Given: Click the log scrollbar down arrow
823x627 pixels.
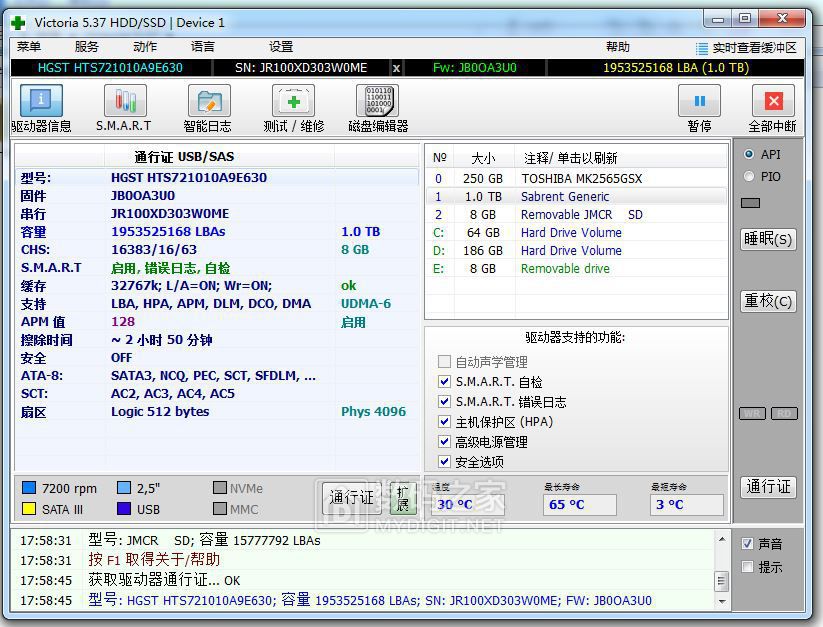Looking at the screenshot, I should coord(722,601).
